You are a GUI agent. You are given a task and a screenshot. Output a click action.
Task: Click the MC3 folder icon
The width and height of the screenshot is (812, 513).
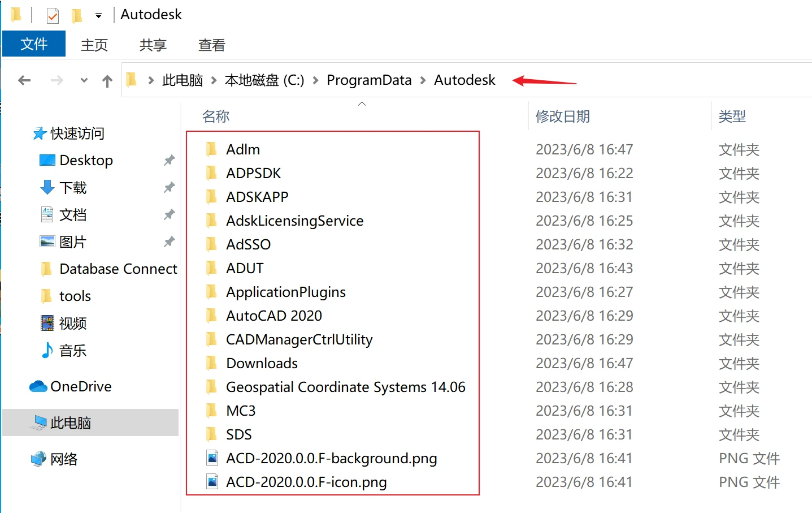212,411
